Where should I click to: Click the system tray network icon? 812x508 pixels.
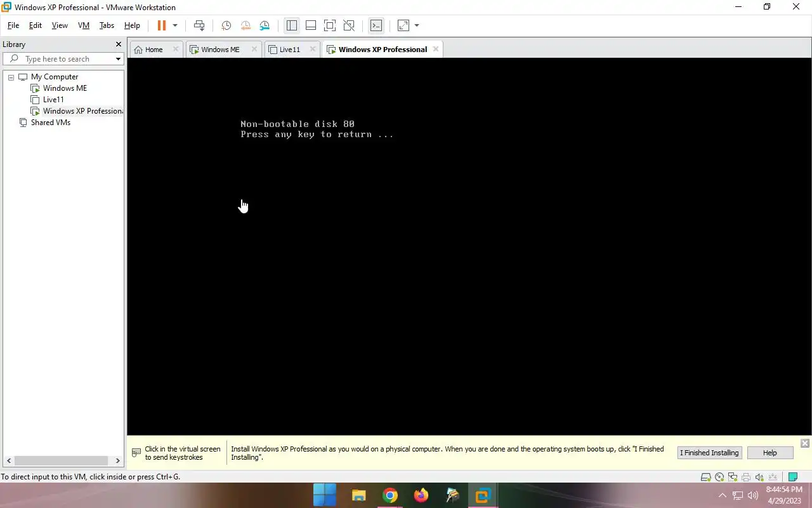pyautogui.click(x=738, y=495)
